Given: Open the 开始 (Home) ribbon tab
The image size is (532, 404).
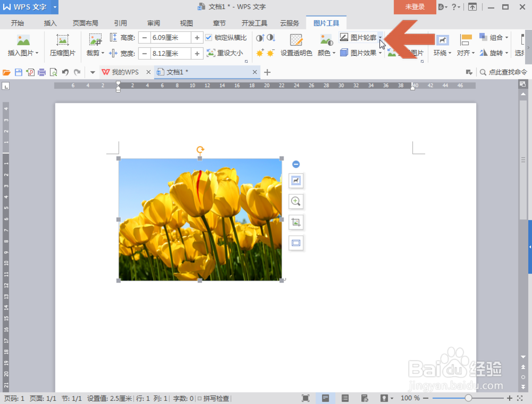Looking at the screenshot, I should 18,23.
